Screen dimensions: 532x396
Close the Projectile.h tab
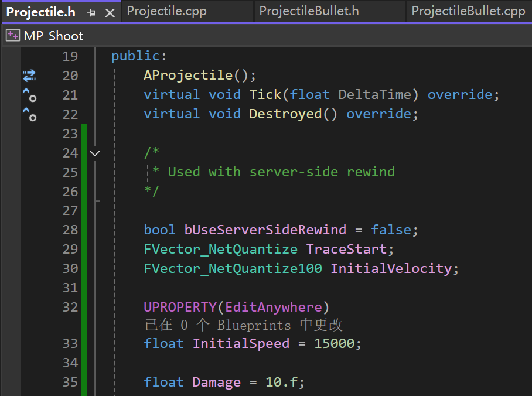110,13
